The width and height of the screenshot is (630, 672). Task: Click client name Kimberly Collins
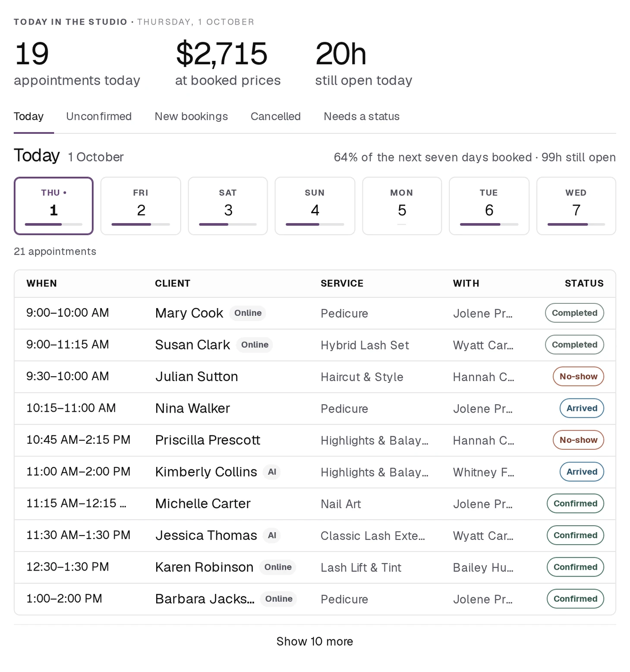pyautogui.click(x=206, y=472)
